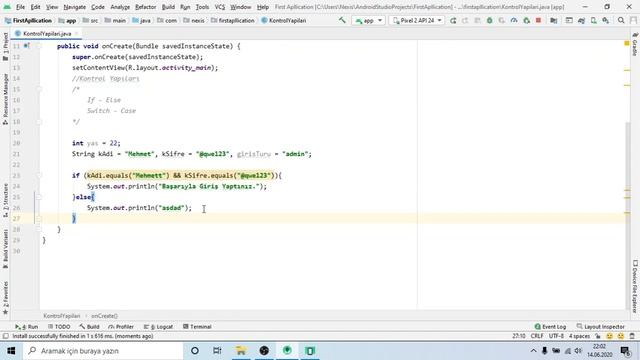Screen dimensions: 640x360
Task: Toggle the Structure tool window
Action: point(5,200)
